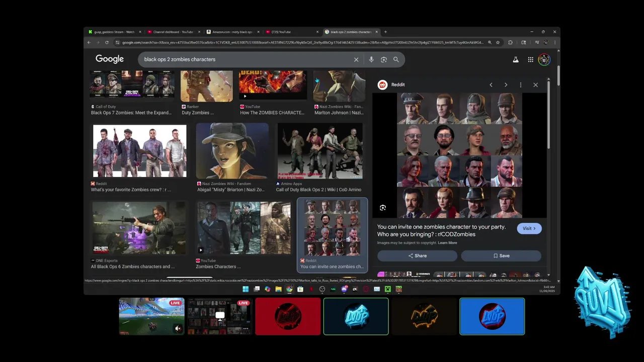Open the How The ZOMBIES CHARACTE... YouTube result
The width and height of the screenshot is (644, 362).
tap(273, 86)
